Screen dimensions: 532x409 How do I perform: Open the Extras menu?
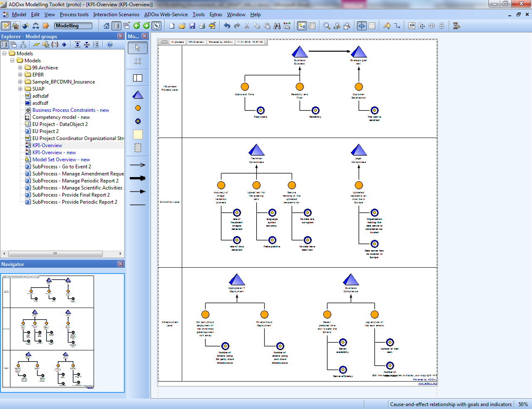(216, 15)
